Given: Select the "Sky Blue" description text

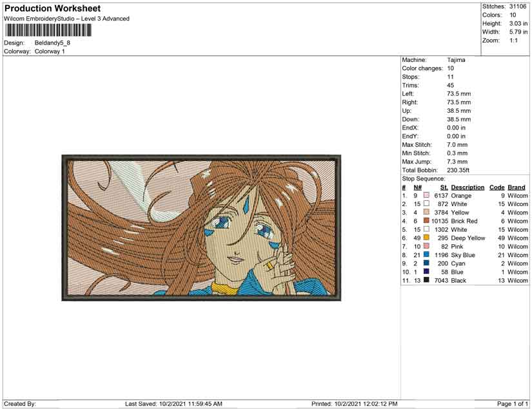Looking at the screenshot, I should [x=463, y=255].
